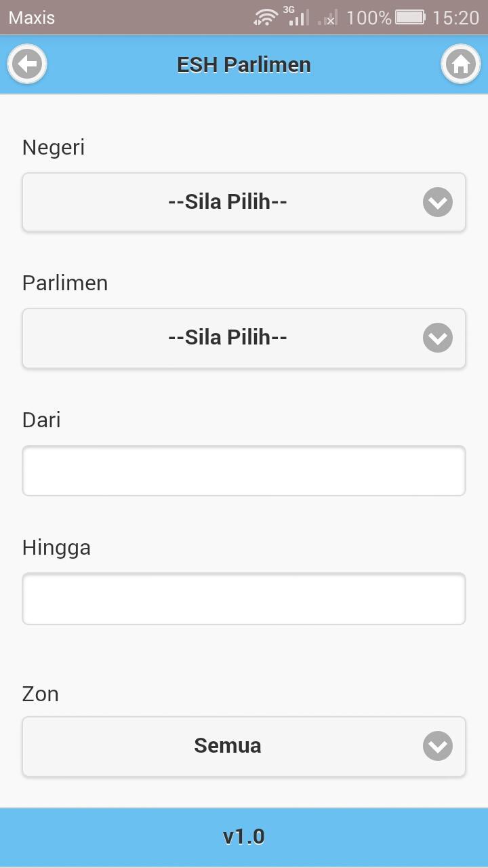Open the Negeri Sila Pilih dropdown

pos(244,202)
